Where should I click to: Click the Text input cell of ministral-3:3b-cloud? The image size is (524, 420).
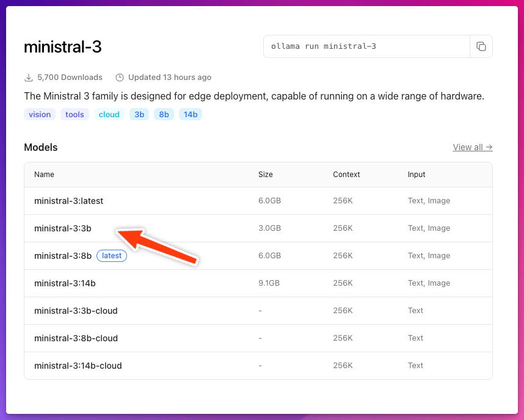point(415,311)
